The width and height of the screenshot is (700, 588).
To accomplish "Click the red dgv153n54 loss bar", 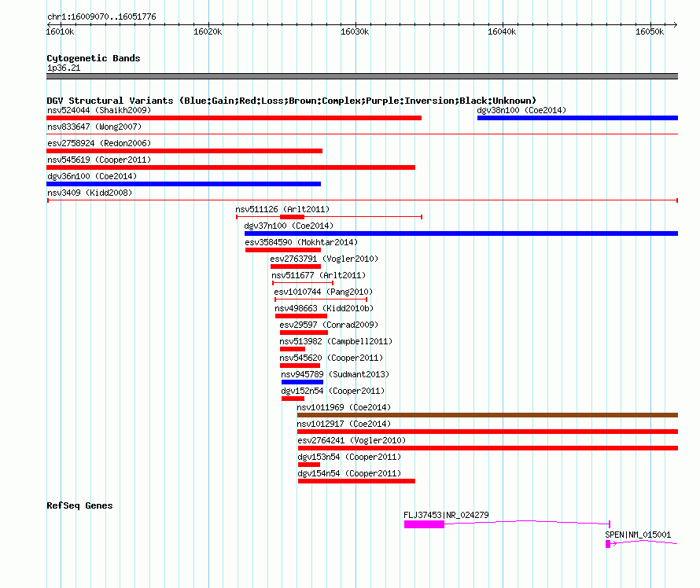I will click(x=309, y=465).
